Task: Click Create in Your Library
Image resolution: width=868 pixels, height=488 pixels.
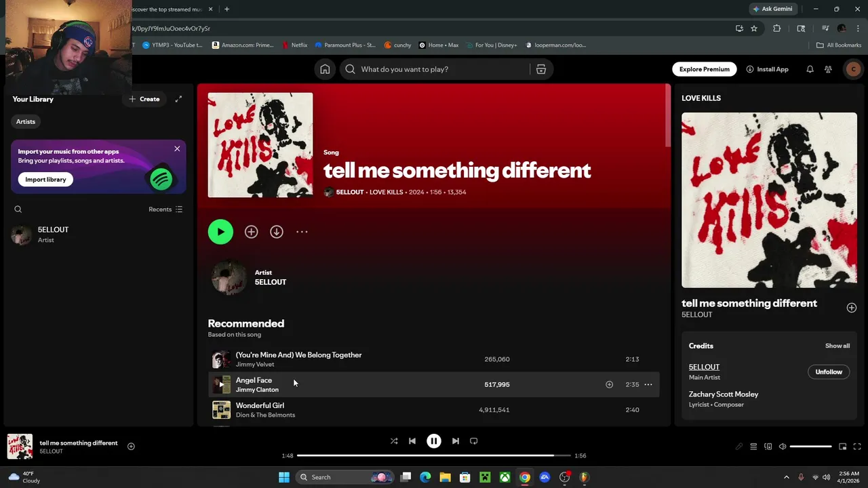Action: click(144, 99)
